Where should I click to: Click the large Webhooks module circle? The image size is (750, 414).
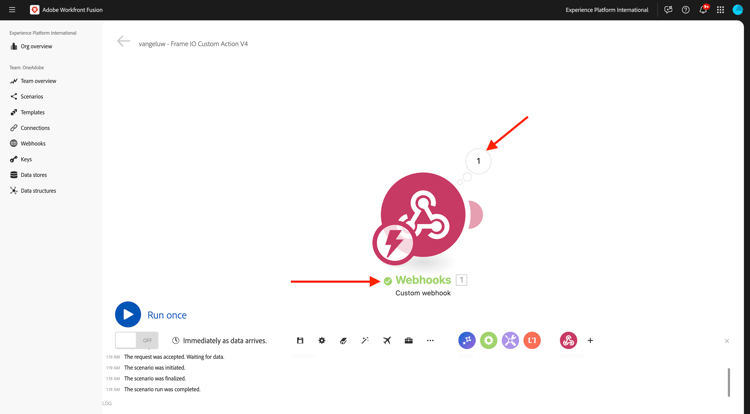coord(423,215)
